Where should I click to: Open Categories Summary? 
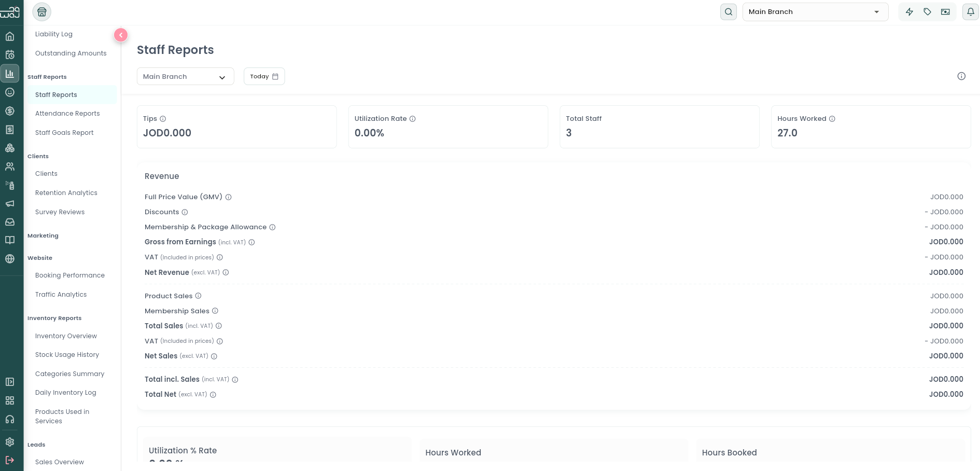tap(69, 374)
